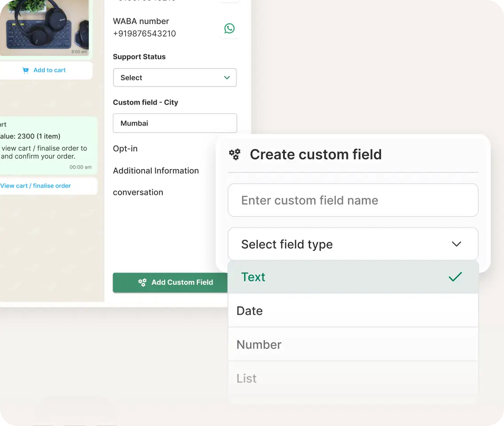
Task: Click the gears icon on Add Custom Field button
Action: point(142,282)
